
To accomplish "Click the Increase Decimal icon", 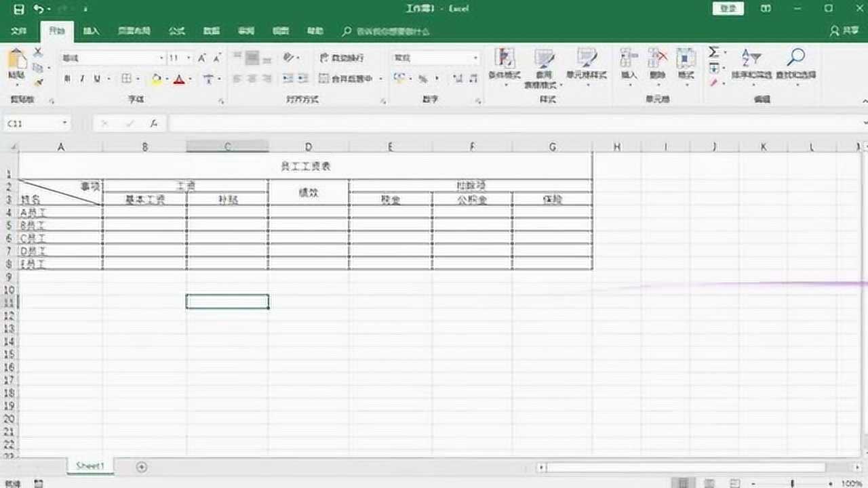I will click(x=457, y=79).
